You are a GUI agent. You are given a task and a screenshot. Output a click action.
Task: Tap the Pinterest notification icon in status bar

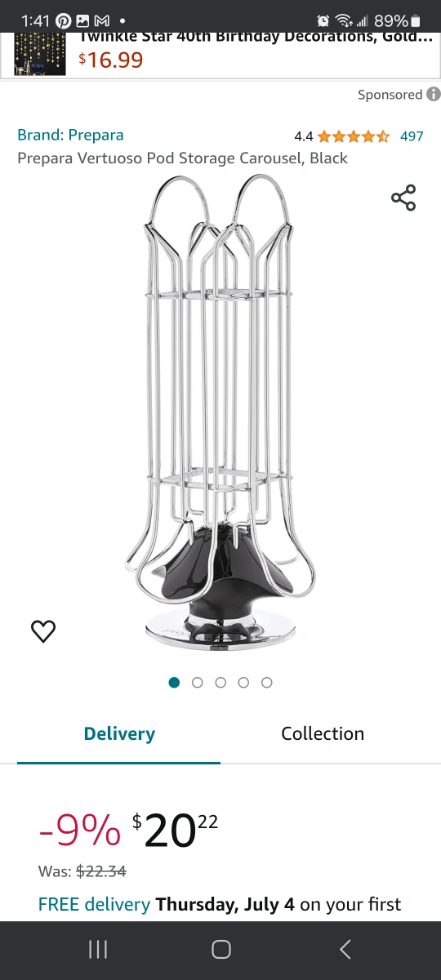click(64, 20)
